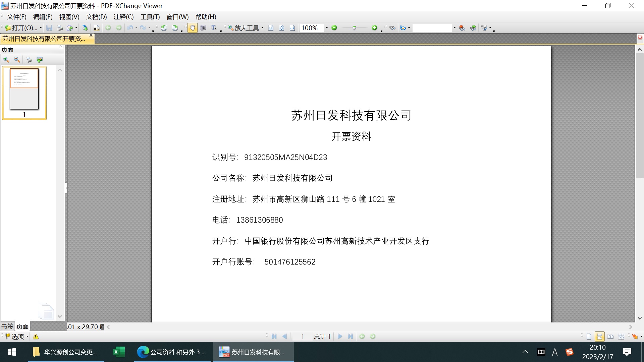Enable Facing pages layout mode
The width and height of the screenshot is (644, 362).
tap(610, 337)
